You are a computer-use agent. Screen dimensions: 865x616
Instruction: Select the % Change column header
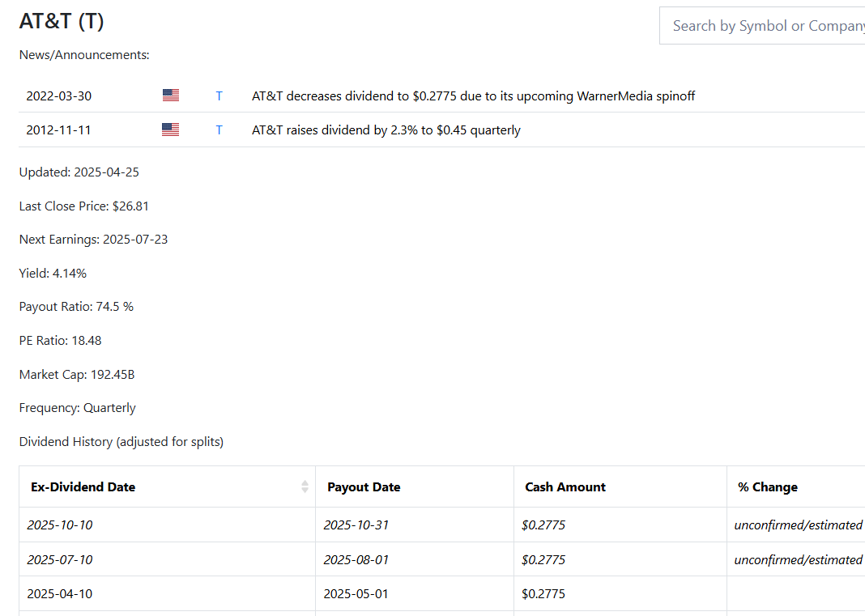point(795,487)
